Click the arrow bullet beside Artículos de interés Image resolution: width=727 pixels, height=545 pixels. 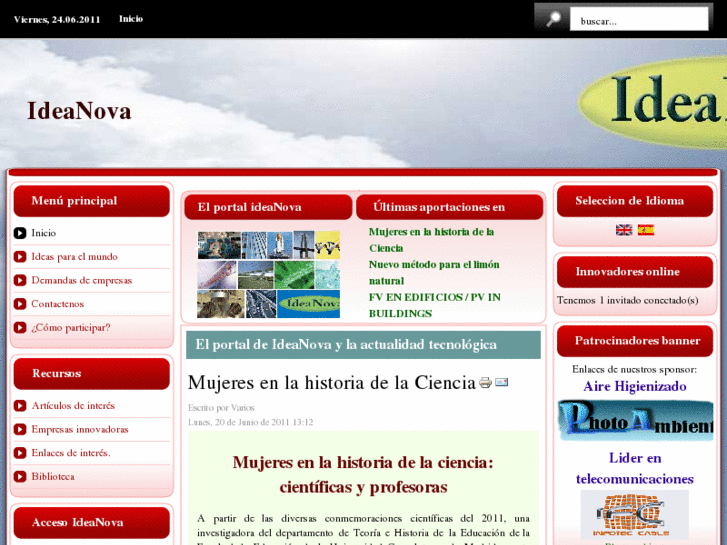coord(20,406)
